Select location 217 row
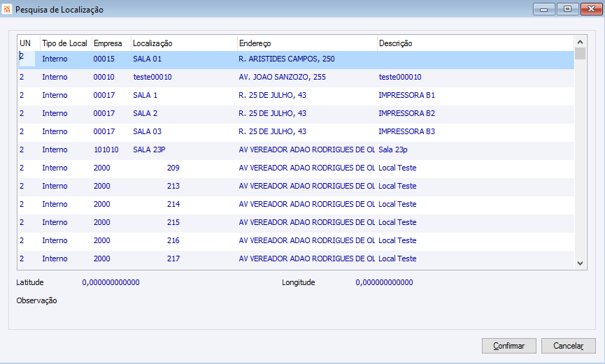This screenshot has width=605, height=364. 296,259
